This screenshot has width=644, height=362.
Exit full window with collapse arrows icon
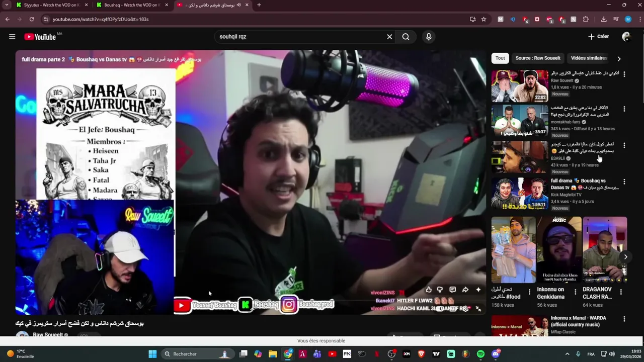pyautogui.click(x=478, y=309)
